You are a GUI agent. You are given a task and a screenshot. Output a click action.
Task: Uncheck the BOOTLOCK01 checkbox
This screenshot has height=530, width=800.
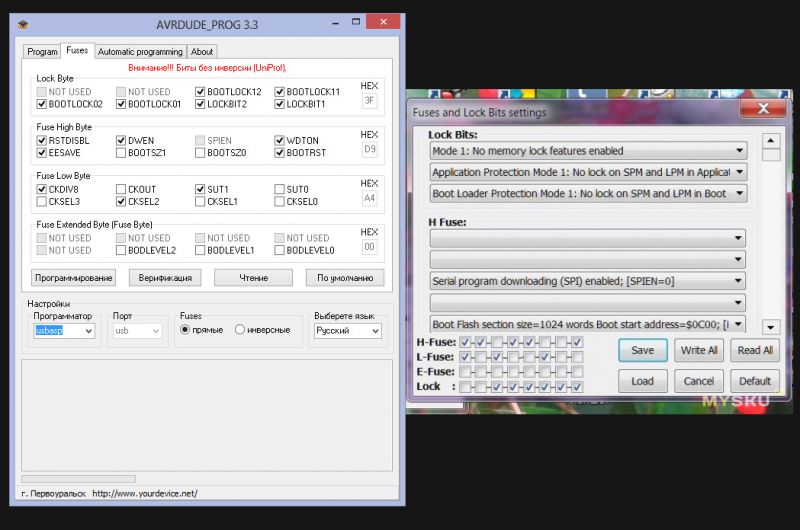click(121, 104)
